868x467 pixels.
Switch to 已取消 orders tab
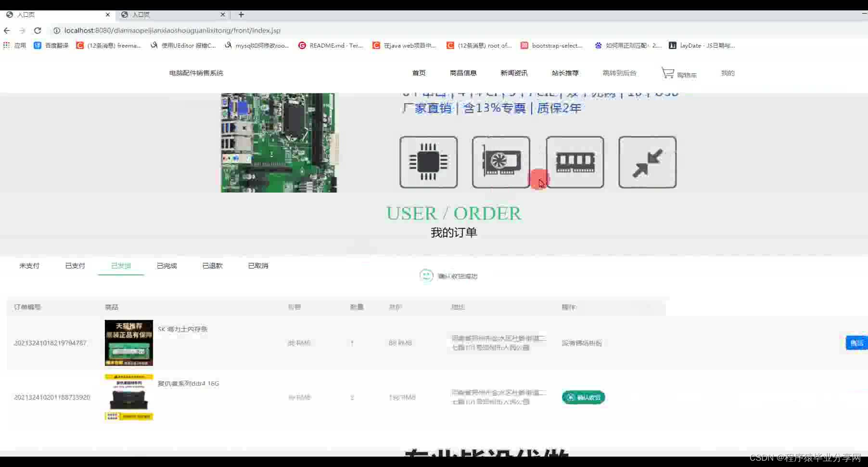point(258,266)
